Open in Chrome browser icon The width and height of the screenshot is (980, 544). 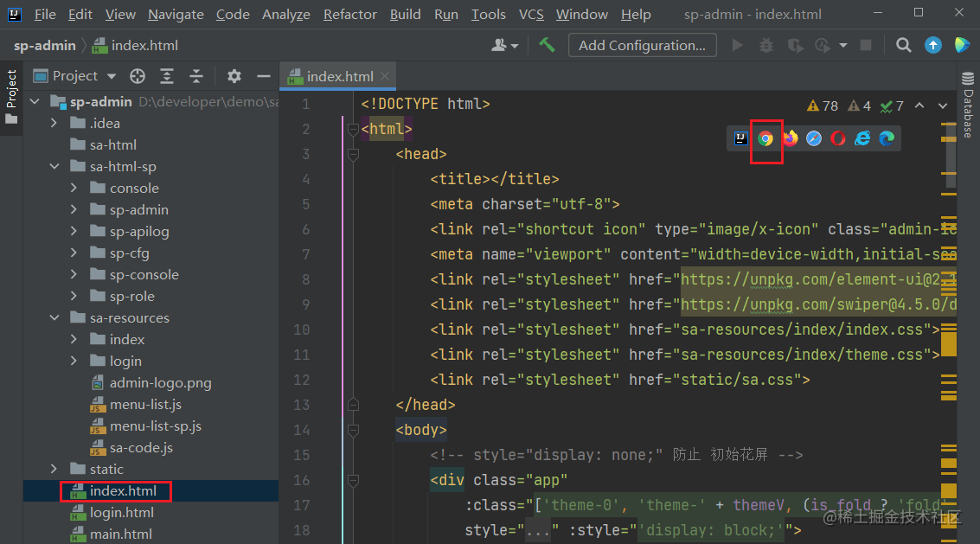coord(765,138)
